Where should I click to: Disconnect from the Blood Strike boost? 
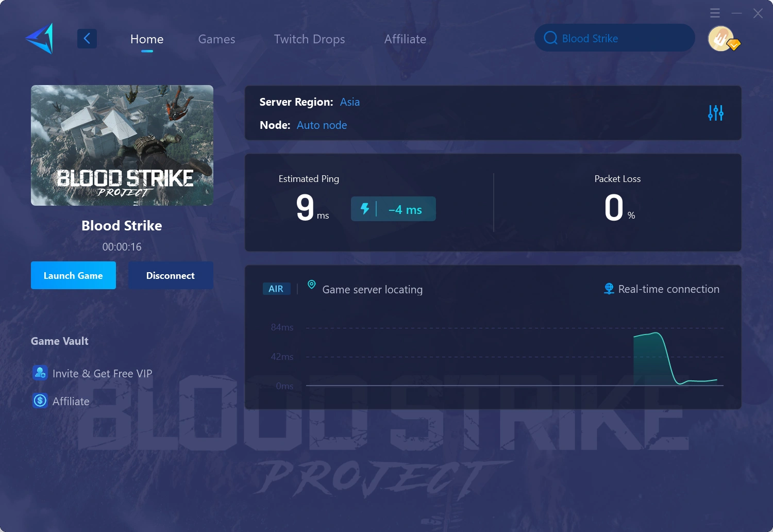click(x=171, y=275)
